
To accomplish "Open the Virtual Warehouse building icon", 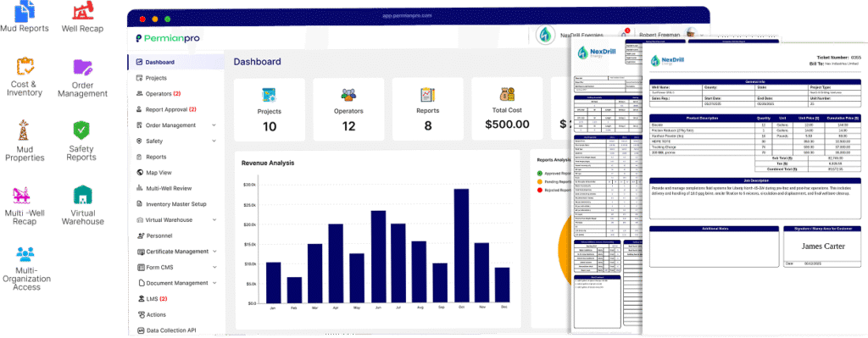I will [82, 196].
